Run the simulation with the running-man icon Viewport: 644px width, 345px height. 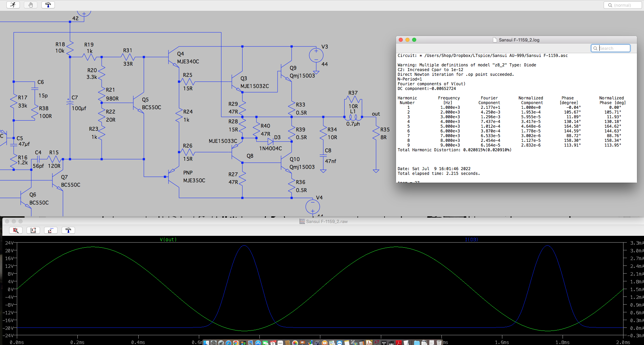(13, 5)
